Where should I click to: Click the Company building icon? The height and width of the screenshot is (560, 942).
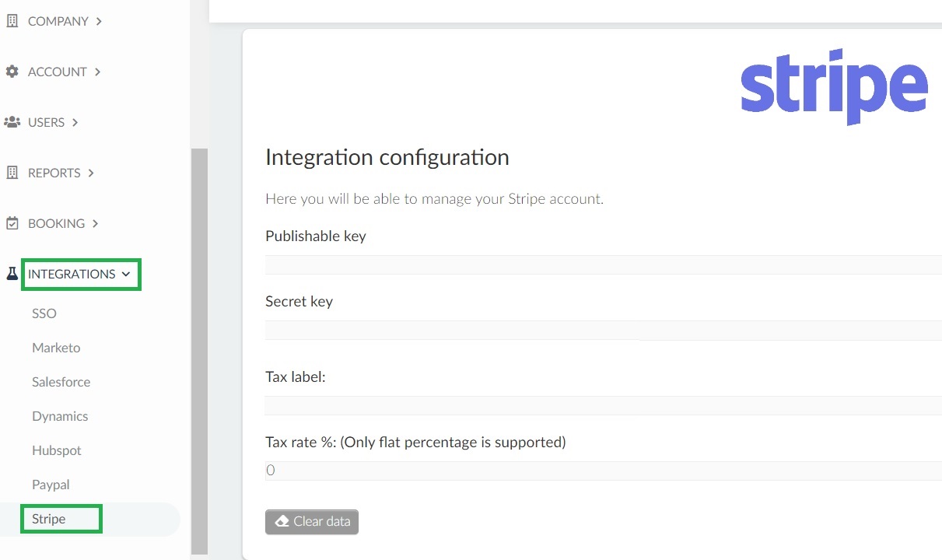point(12,21)
